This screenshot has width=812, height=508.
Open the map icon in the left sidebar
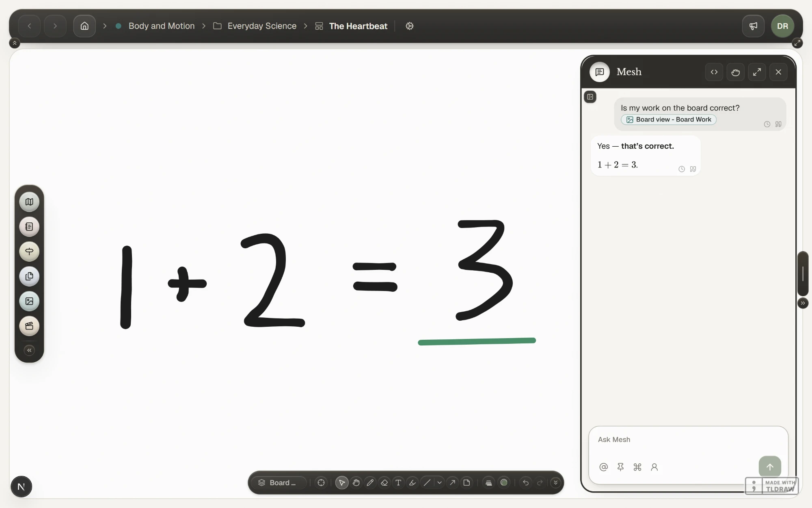pos(29,202)
